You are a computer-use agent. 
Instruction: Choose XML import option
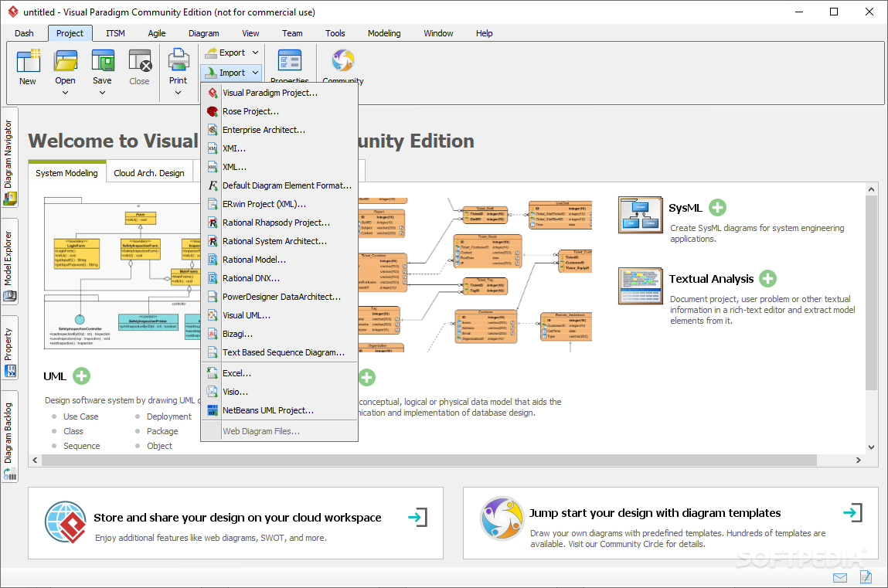(280, 167)
